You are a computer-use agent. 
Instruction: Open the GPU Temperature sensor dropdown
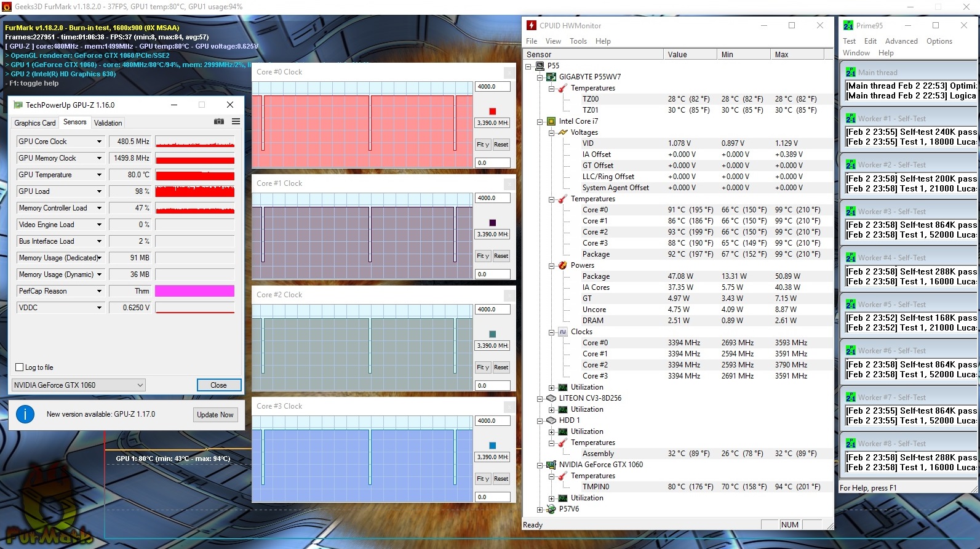click(x=99, y=175)
